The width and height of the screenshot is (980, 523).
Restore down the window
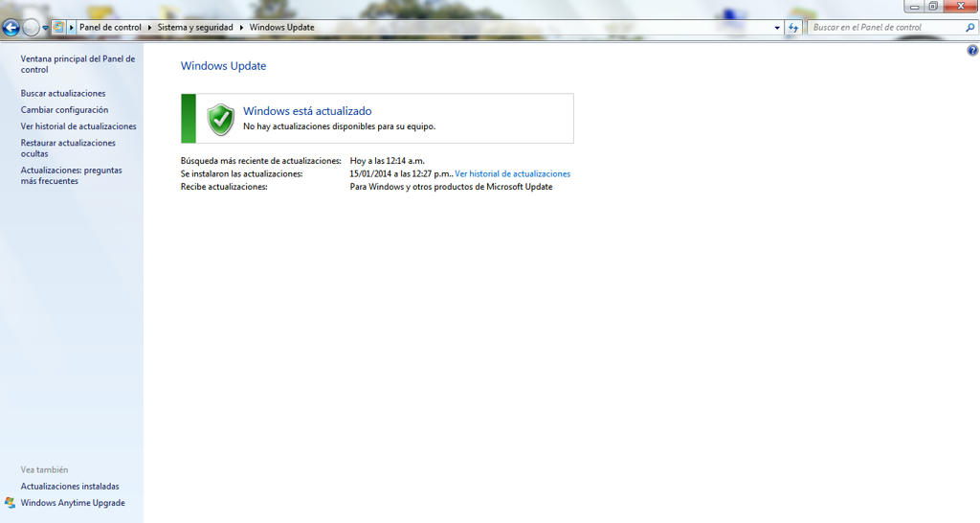pos(932,7)
